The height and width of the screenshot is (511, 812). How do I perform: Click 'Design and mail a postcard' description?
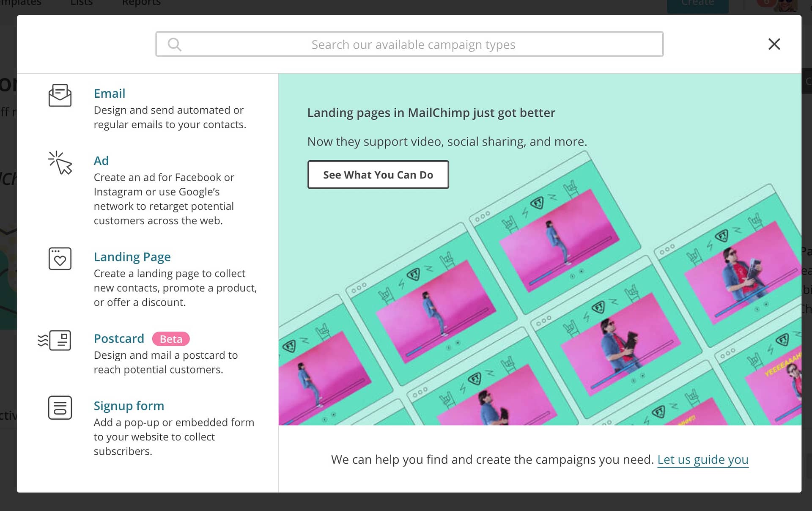pos(166,362)
